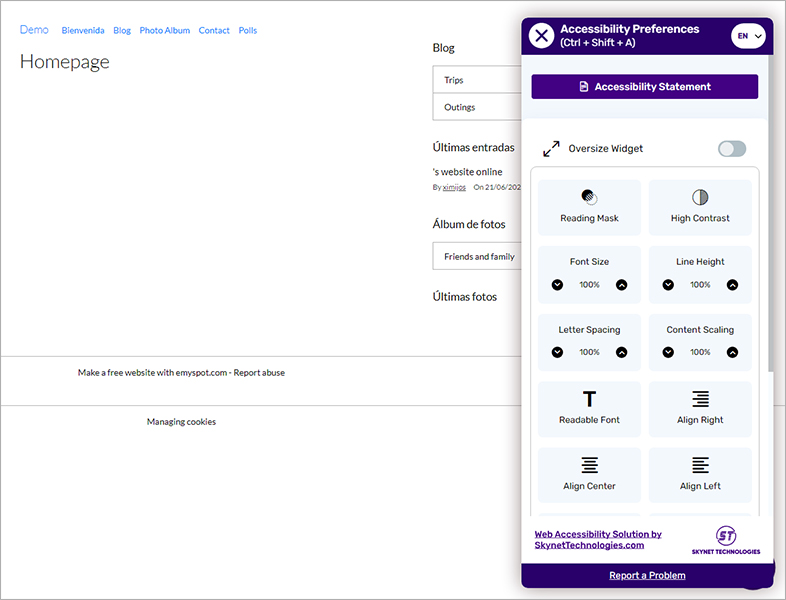Click the Oversize Widget expand arrows icon
The image size is (786, 600).
(551, 148)
